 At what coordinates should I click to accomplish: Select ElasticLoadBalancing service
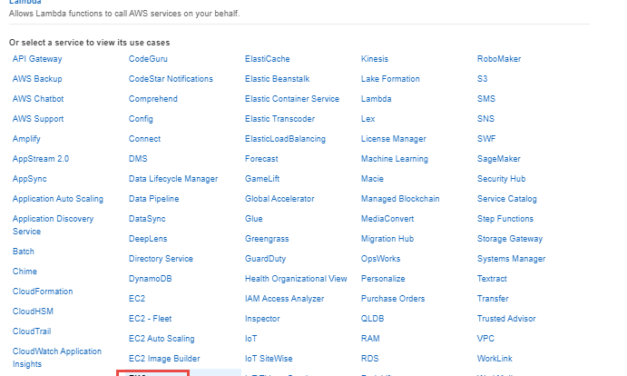(x=286, y=139)
